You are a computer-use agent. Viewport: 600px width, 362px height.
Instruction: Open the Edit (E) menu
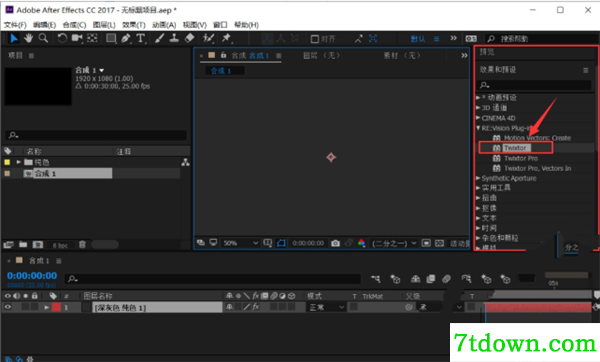point(44,25)
